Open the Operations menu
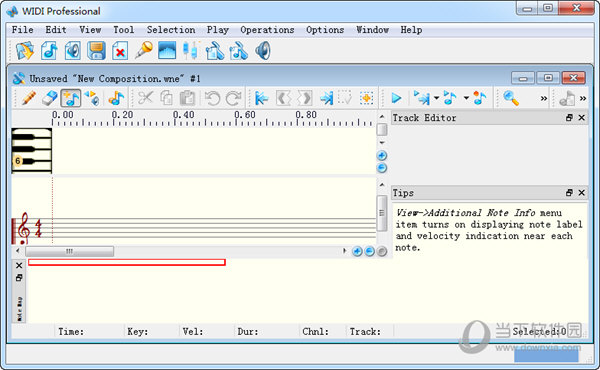600x370 pixels. pyautogui.click(x=267, y=30)
